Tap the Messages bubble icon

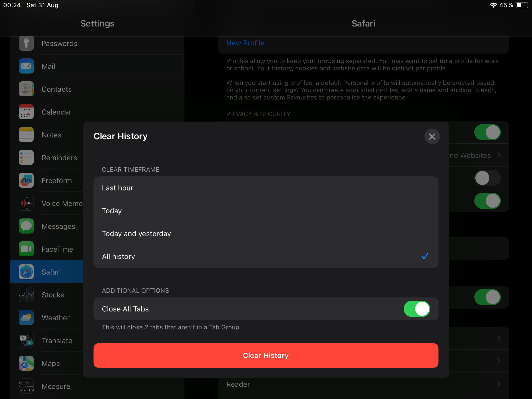pyautogui.click(x=26, y=226)
